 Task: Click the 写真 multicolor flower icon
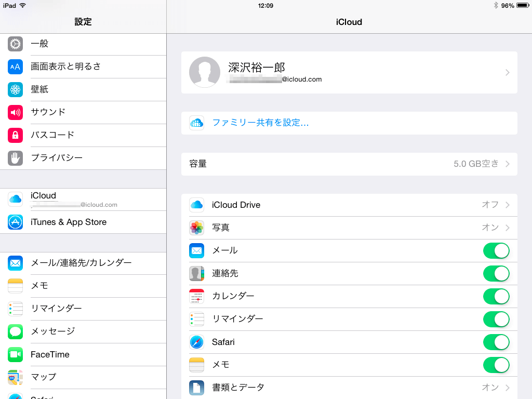(x=196, y=228)
